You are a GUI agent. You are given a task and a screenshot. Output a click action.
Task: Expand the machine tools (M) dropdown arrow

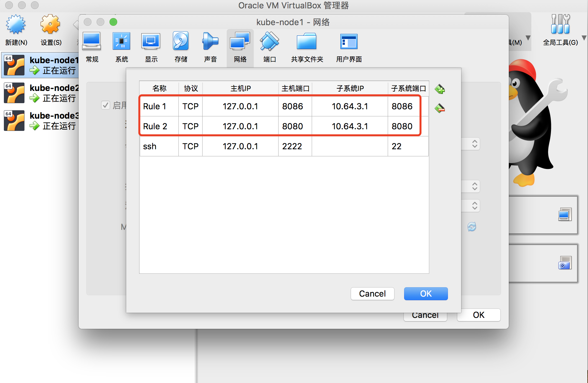[x=528, y=38]
